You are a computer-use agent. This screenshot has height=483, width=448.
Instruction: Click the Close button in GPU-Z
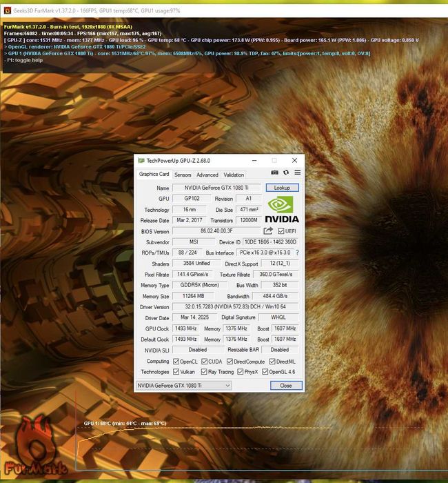click(286, 385)
